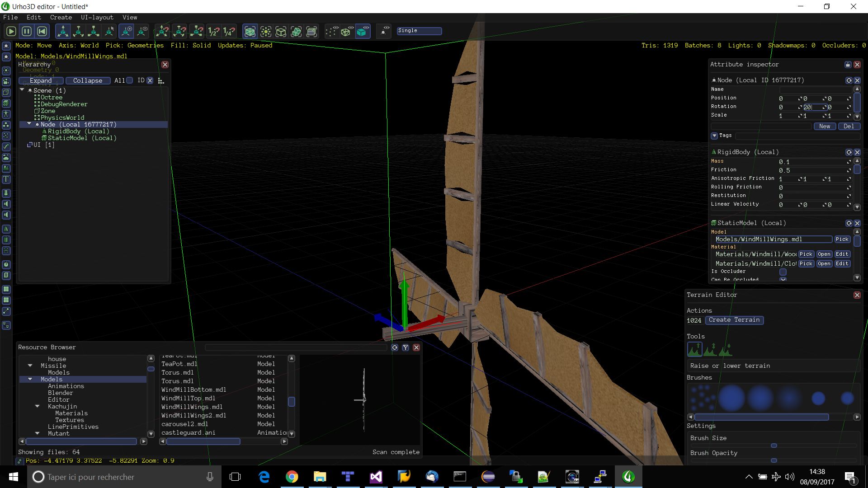Toggle the All checkbox in Hierarchy
The image size is (868, 488).
click(x=130, y=80)
